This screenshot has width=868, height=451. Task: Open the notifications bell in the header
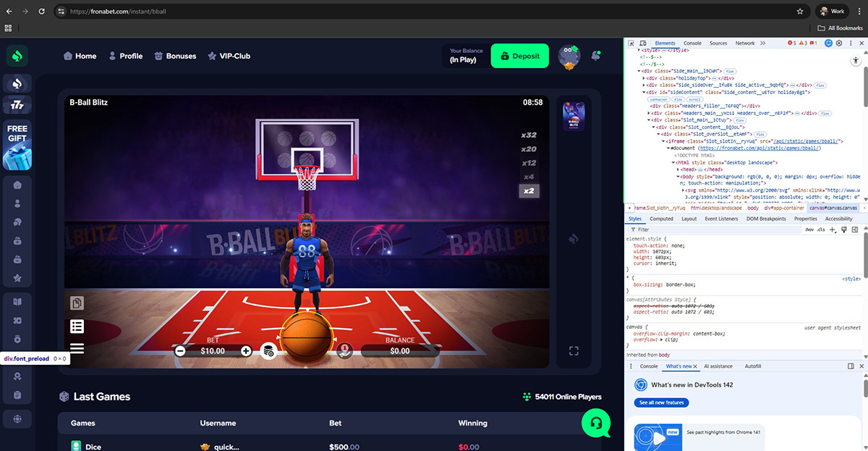[596, 55]
